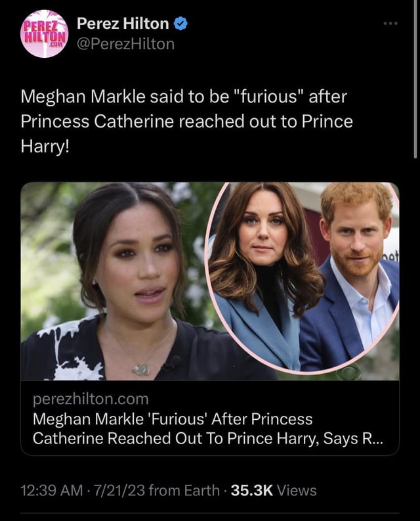The width and height of the screenshot is (420, 521).
Task: Open the article headline in the card
Action: [x=208, y=428]
